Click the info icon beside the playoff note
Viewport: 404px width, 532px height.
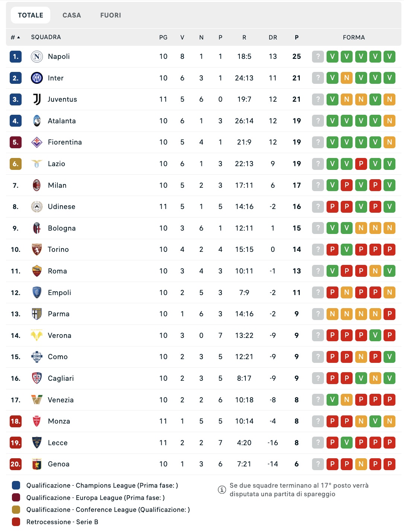coord(222,490)
